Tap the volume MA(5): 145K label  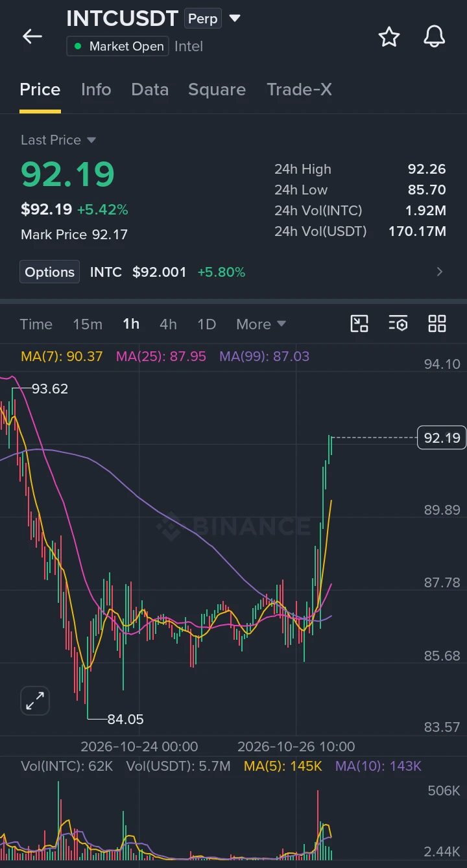coord(283,766)
